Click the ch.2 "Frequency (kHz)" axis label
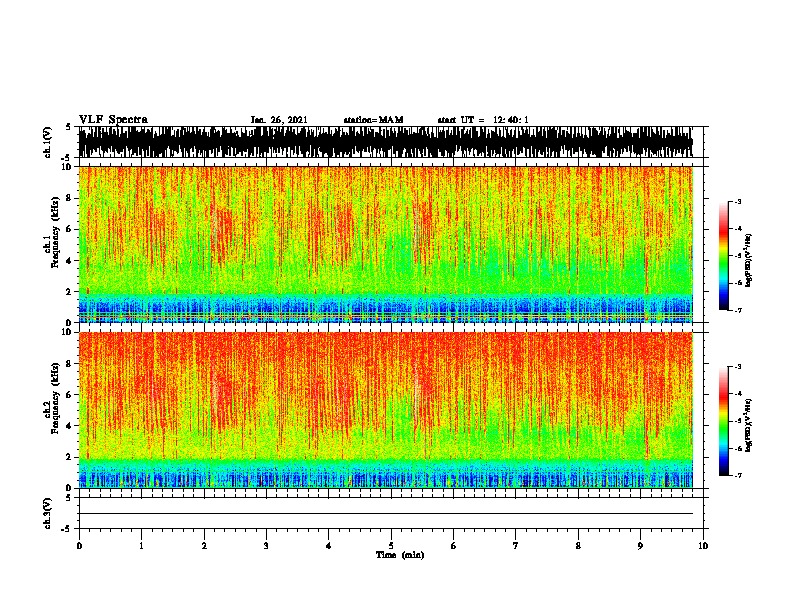 [55, 398]
